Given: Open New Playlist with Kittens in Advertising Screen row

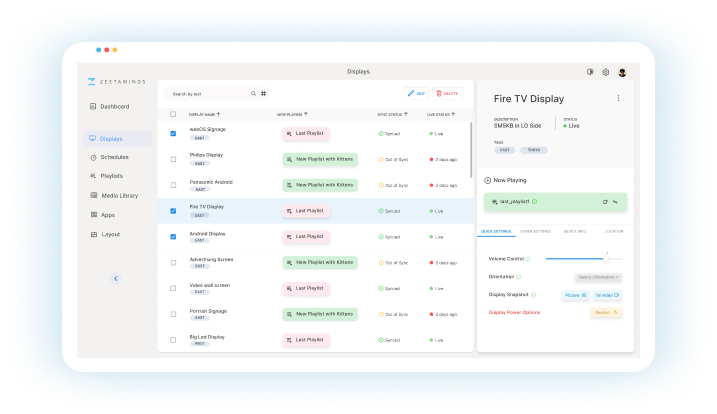Looking at the screenshot, I should tap(320, 263).
